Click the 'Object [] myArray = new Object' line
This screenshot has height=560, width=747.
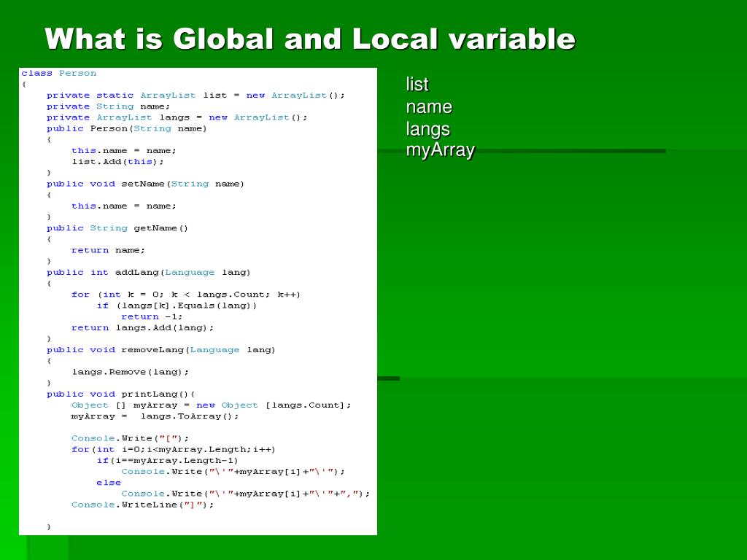(211, 405)
